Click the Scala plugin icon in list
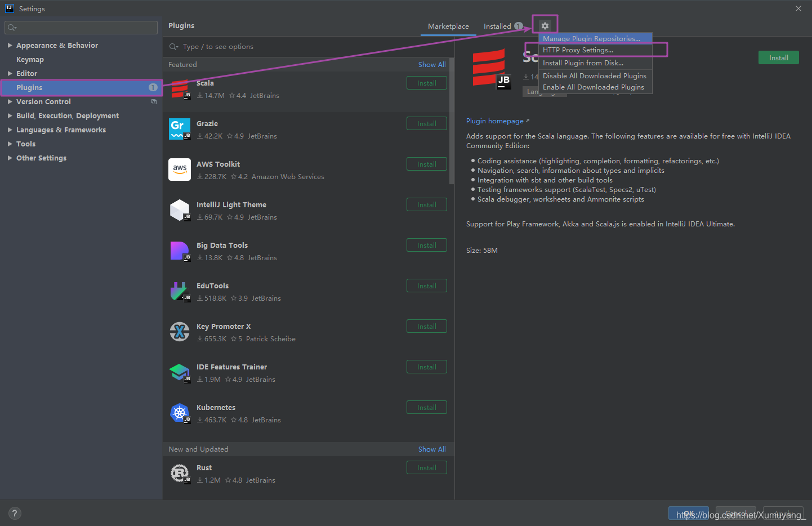This screenshot has height=526, width=812. pos(180,89)
